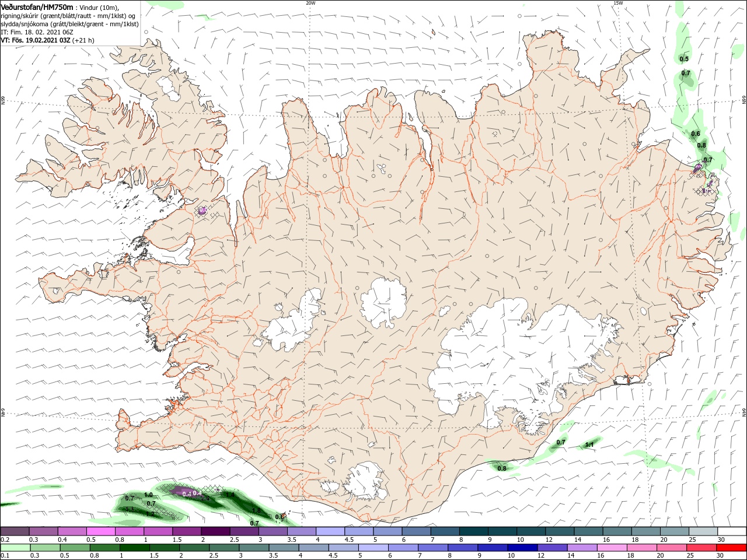Click the 0.5 precipitation value off the northeast coast
Image resolution: width=747 pixels, height=560 pixels.
point(684,59)
